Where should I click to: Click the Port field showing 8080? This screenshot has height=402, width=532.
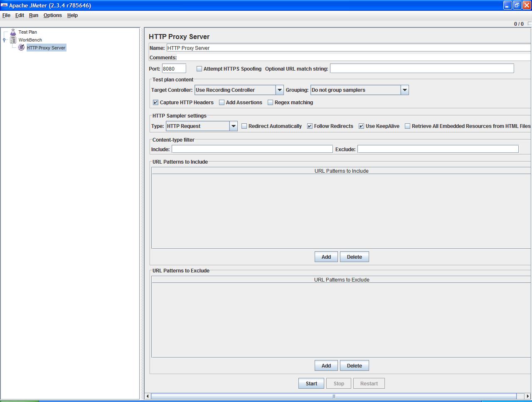(x=174, y=69)
